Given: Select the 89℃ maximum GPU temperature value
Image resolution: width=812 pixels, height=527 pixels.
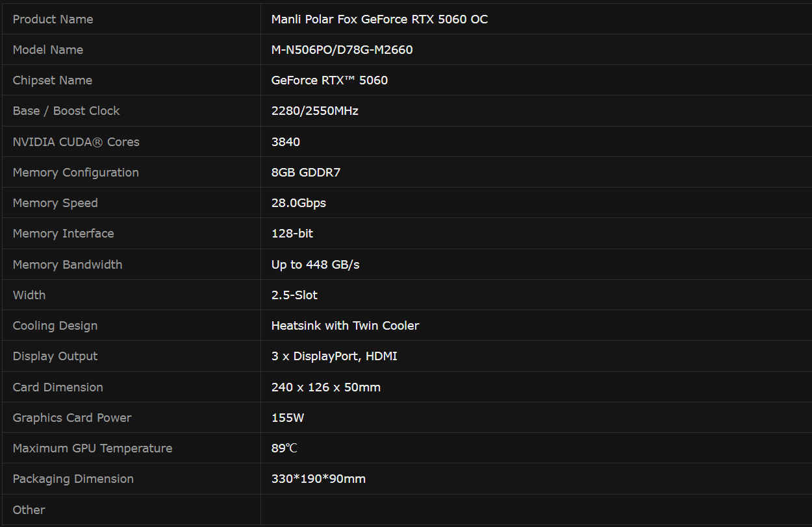Looking at the screenshot, I should pyautogui.click(x=284, y=448).
